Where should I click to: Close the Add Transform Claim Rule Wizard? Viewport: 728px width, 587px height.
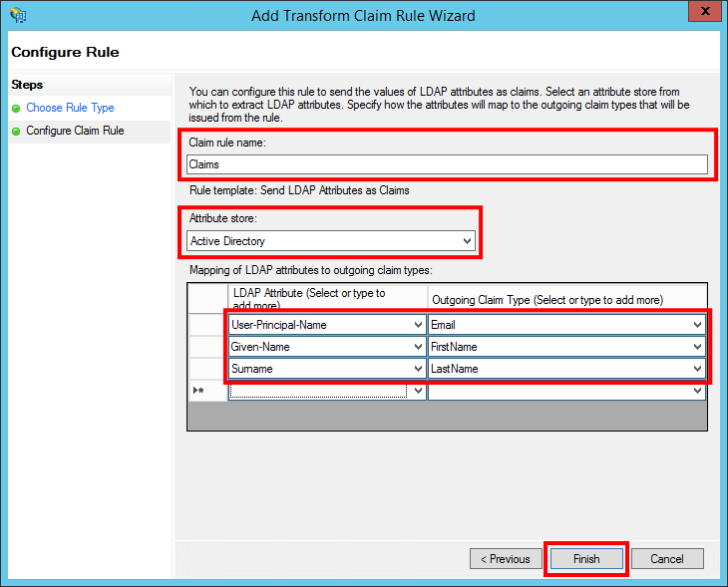(705, 11)
